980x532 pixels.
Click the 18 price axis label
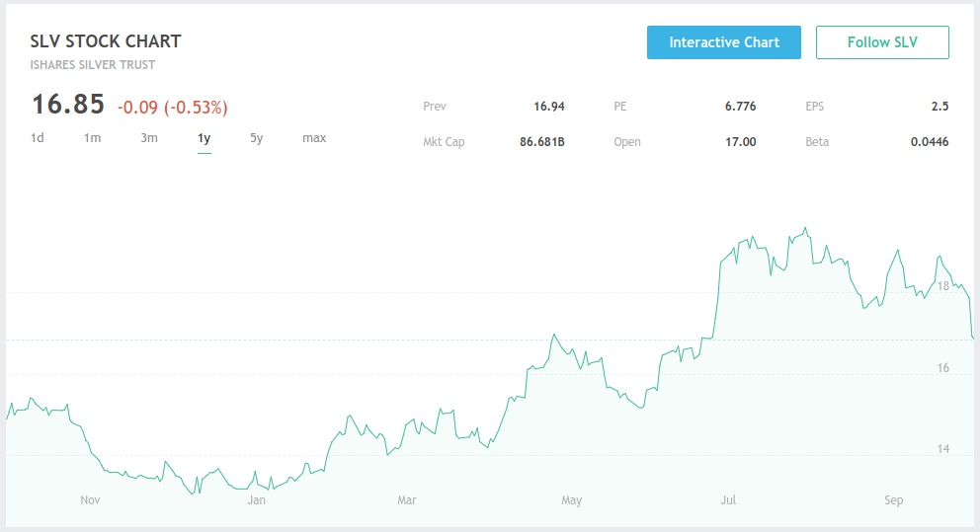pos(943,286)
